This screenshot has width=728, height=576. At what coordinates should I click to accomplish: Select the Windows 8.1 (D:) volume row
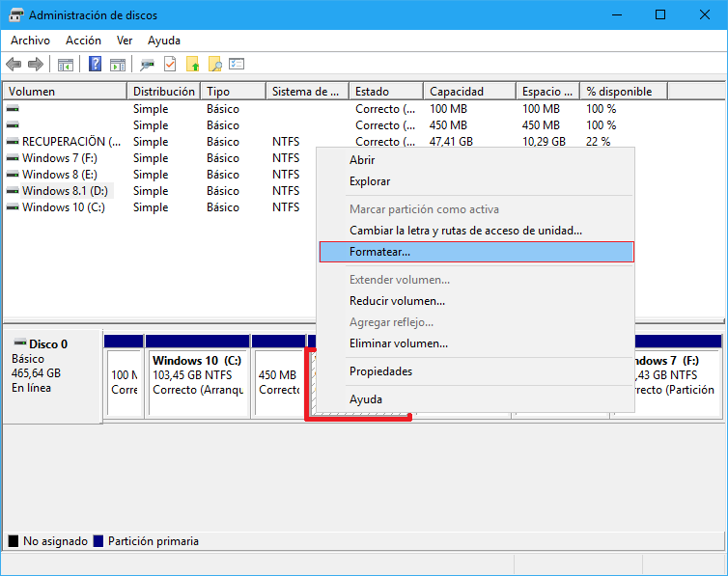coord(65,191)
